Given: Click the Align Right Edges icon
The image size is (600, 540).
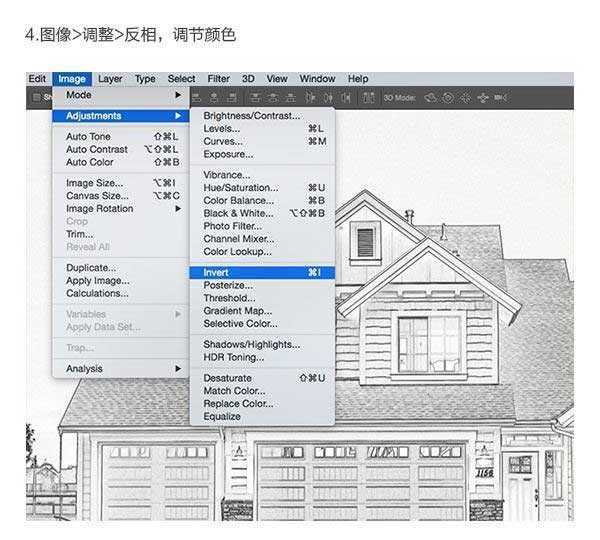Looking at the screenshot, I should [231, 97].
